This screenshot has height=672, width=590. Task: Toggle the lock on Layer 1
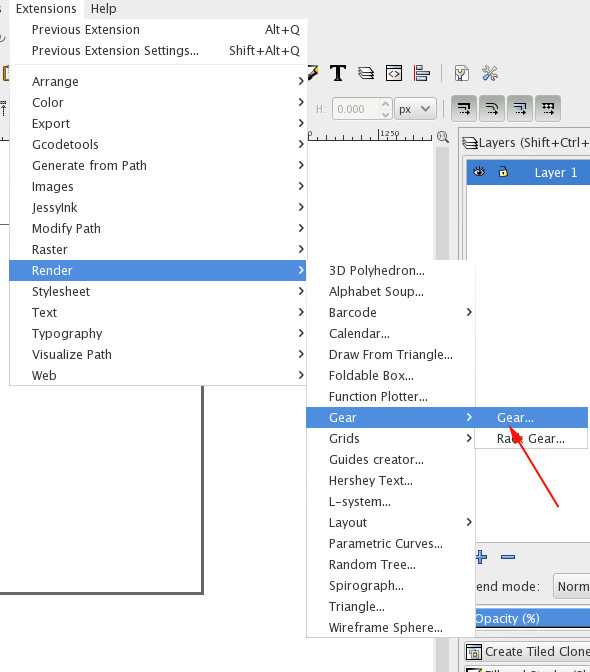coord(503,172)
